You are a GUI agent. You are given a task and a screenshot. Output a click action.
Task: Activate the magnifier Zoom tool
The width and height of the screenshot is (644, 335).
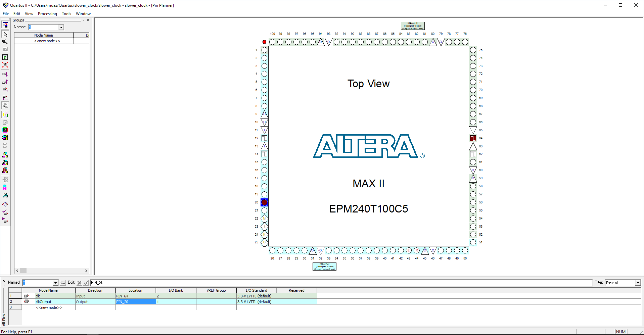[5, 42]
